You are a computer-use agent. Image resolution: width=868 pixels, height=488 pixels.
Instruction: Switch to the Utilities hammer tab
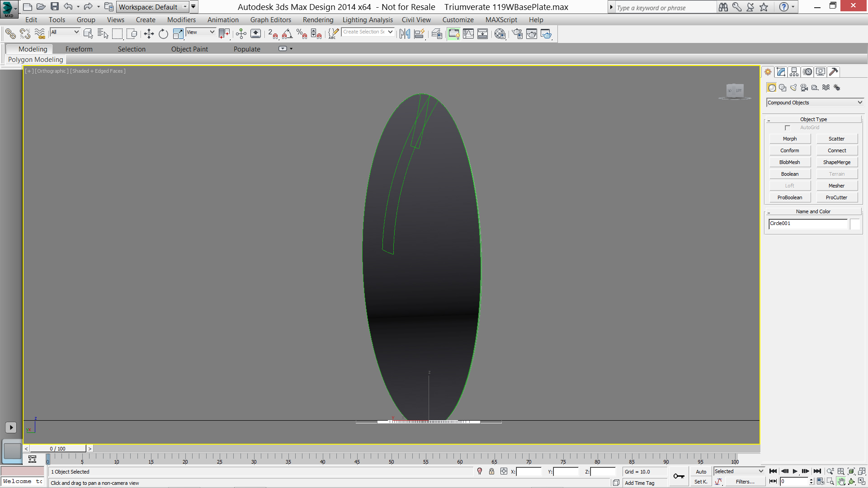834,72
